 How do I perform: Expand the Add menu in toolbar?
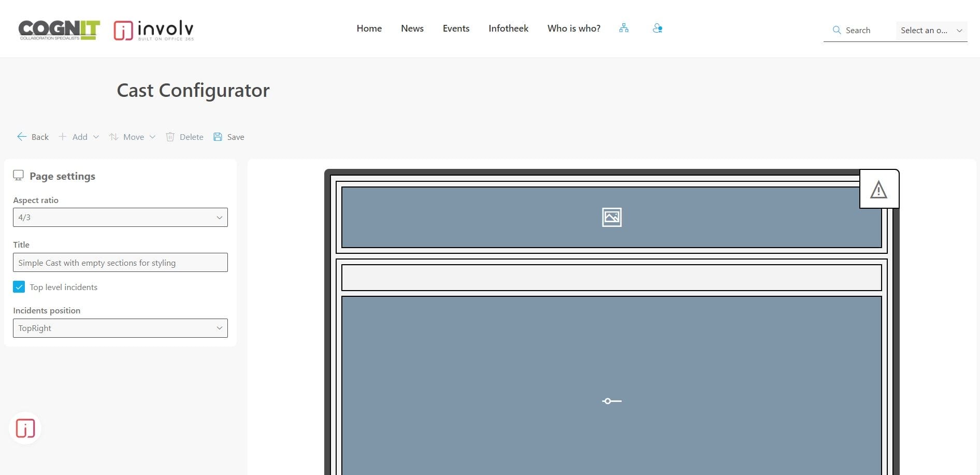79,137
